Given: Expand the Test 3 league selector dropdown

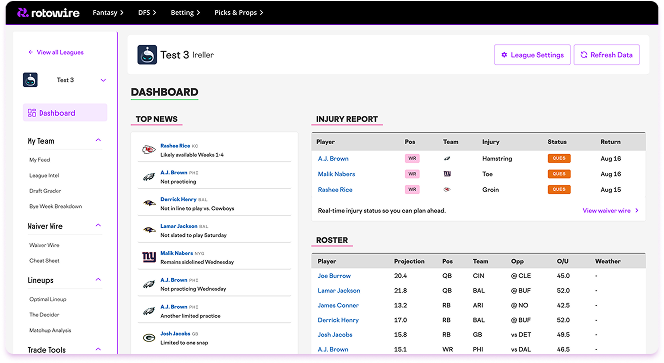Looking at the screenshot, I should (103, 80).
